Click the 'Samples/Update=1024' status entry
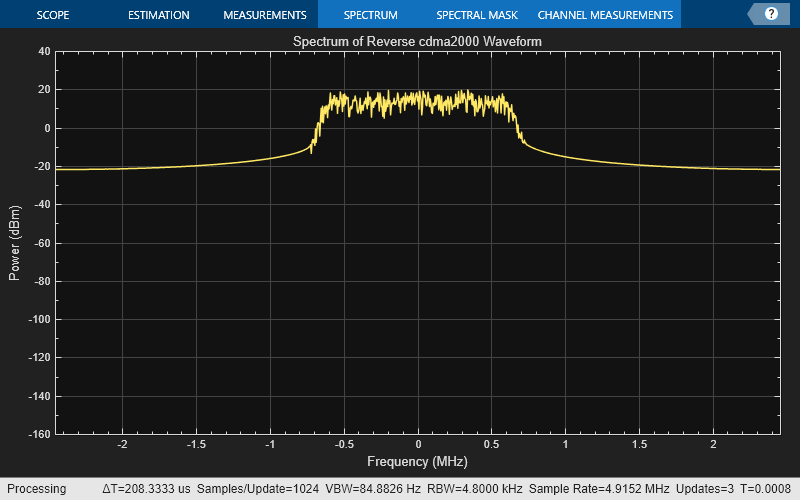Screen dimensions: 800x500 pyautogui.click(x=258, y=489)
